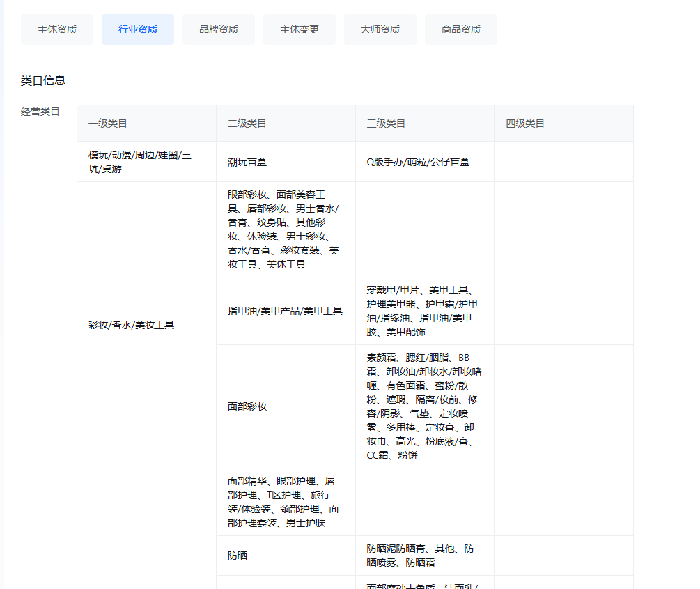Click the 彩妆/香水/美妆工具 category cell
The image size is (700, 589).
point(131,325)
